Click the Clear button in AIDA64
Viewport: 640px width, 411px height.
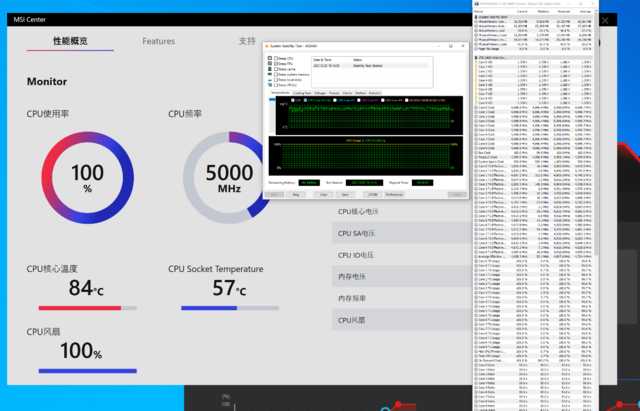coord(323,195)
